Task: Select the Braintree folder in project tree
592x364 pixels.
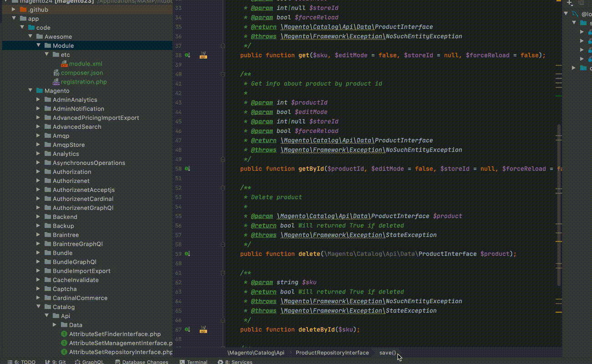Action: (x=66, y=235)
